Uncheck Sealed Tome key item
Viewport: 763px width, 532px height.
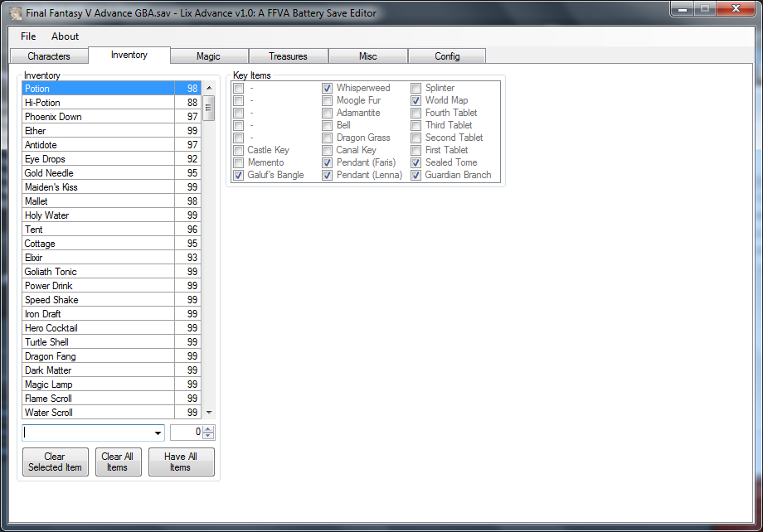click(x=416, y=163)
